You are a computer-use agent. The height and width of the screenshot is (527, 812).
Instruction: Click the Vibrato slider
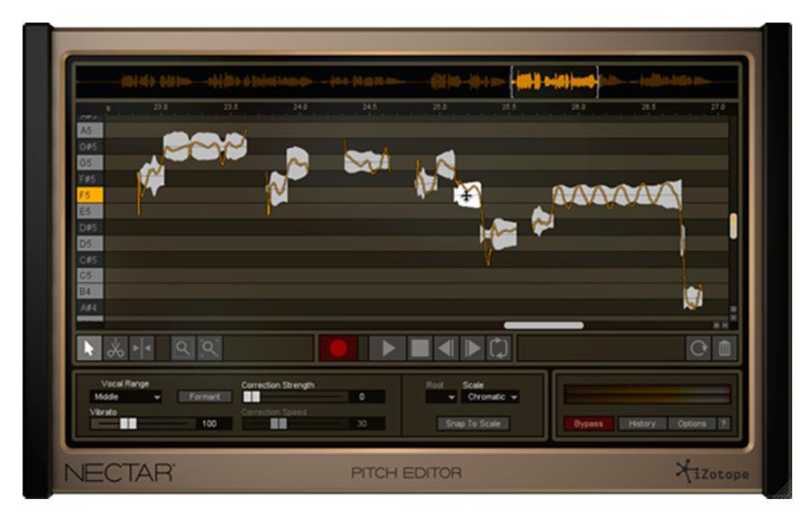click(143, 424)
